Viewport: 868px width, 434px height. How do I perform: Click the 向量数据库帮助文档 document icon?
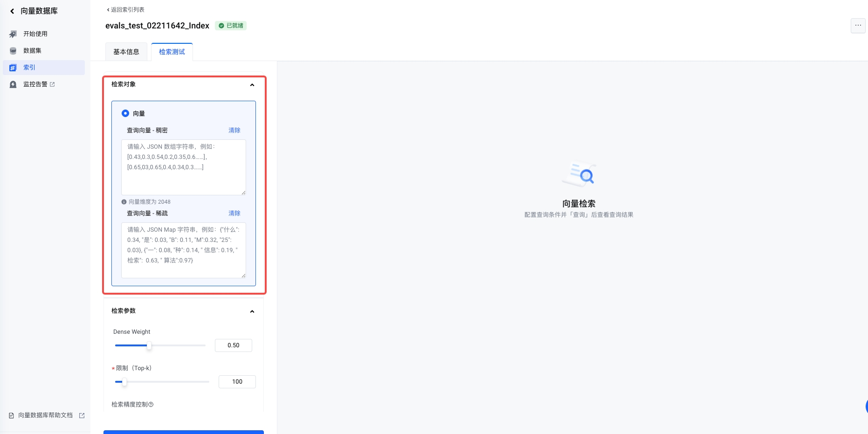point(12,415)
